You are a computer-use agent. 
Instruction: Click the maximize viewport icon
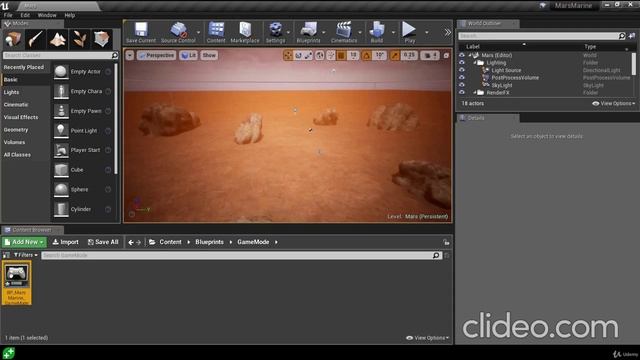point(446,55)
